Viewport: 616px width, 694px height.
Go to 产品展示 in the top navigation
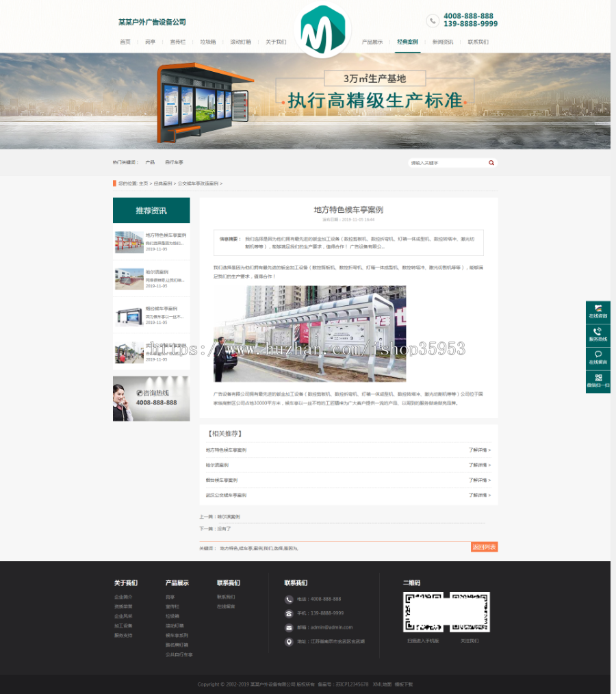[372, 42]
